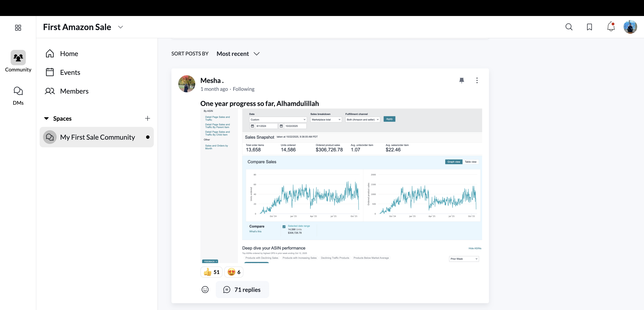644x310 pixels.
Task: Expand the First Amazon Sale community dropdown
Action: 121,27
